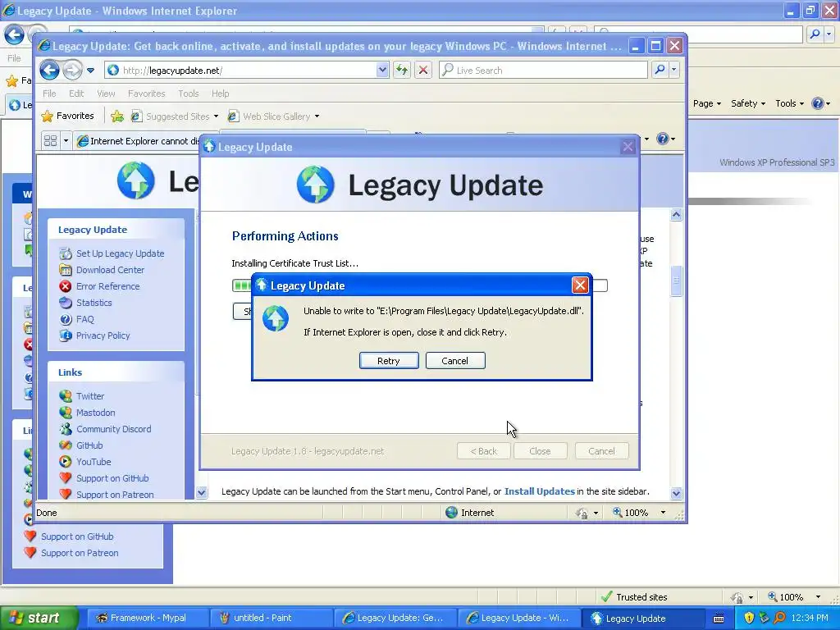Click the GitHub link icon
This screenshot has height=630, width=840.
click(x=66, y=445)
